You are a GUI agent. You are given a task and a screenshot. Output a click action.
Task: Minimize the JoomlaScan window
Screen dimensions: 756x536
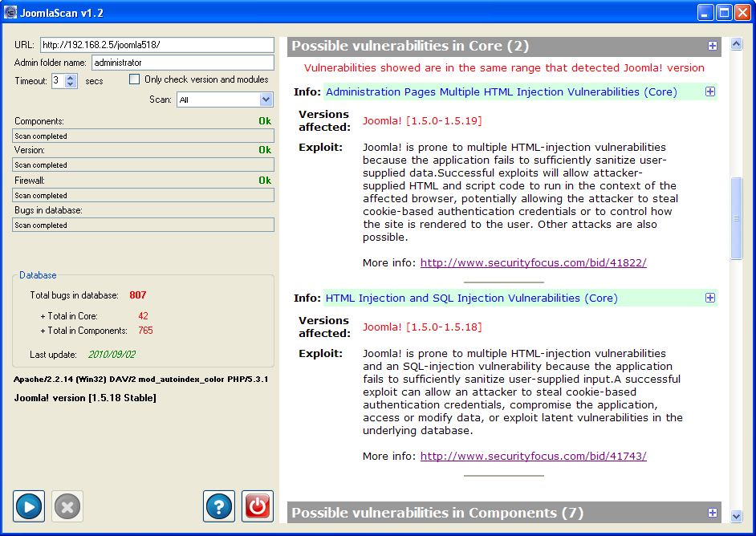(x=705, y=13)
